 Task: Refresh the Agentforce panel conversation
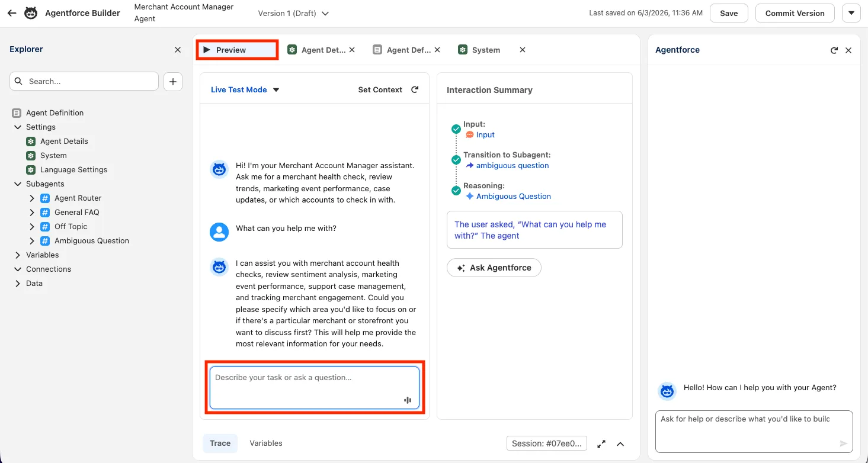pos(834,50)
